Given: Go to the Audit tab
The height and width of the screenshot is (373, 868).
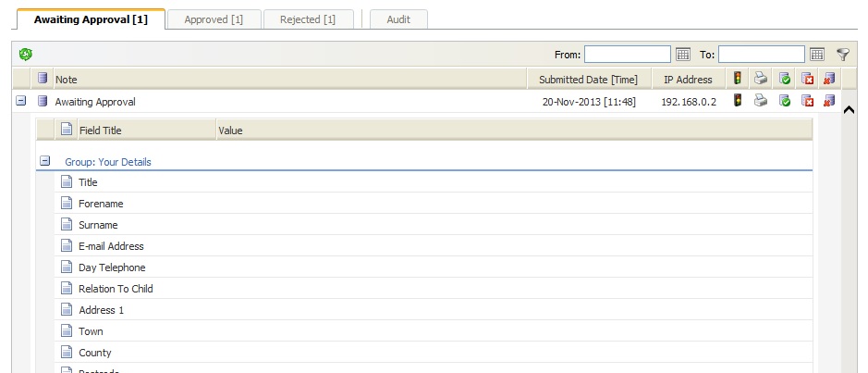Looking at the screenshot, I should click(x=399, y=19).
